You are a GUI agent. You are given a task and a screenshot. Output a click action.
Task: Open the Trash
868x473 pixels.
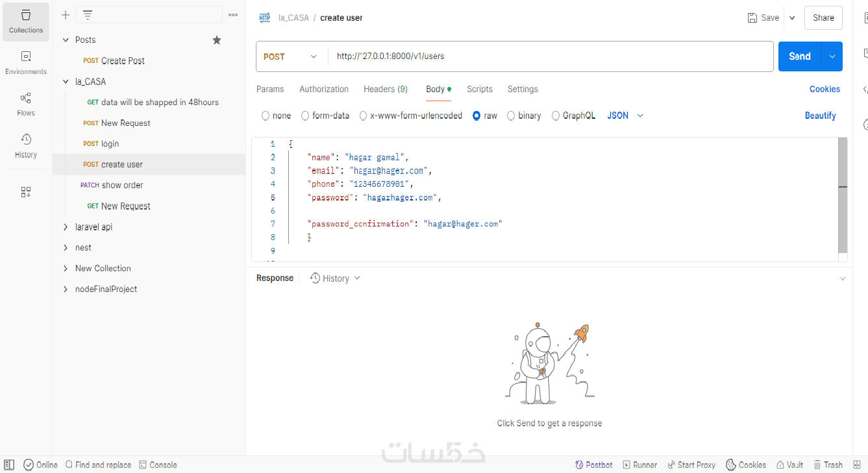pos(828,465)
